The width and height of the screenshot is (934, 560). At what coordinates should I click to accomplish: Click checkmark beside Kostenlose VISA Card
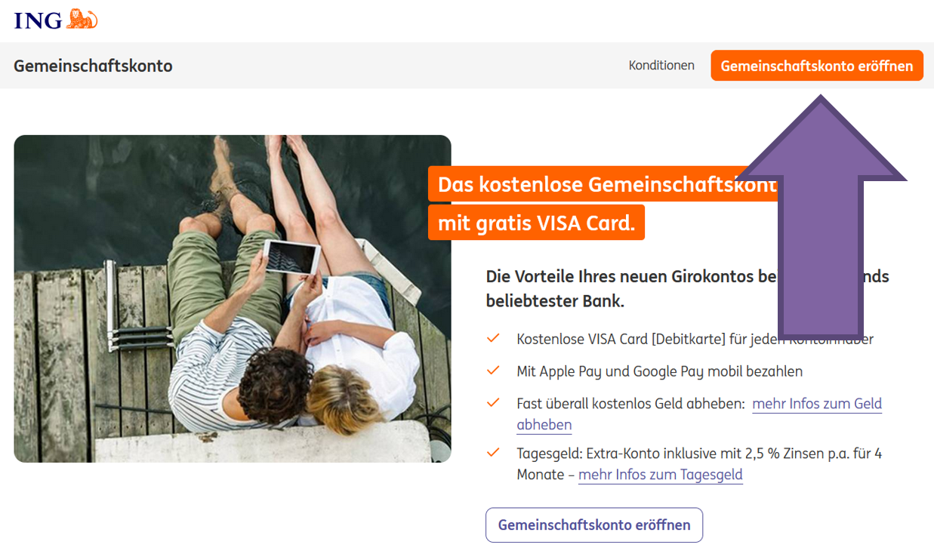click(493, 339)
